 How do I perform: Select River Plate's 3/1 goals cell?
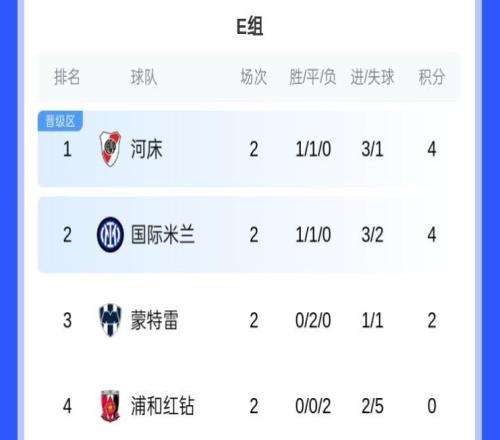372,149
